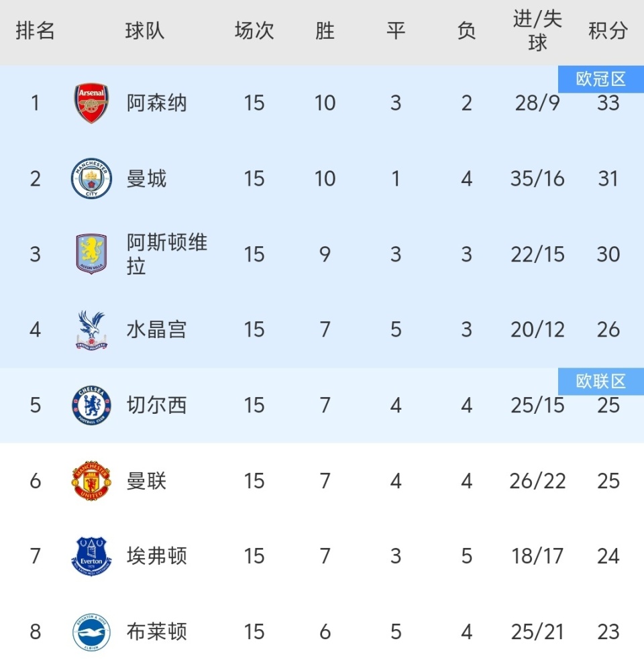Open the 曼城 team name link
Image resolution: width=644 pixels, height=672 pixels.
146,179
